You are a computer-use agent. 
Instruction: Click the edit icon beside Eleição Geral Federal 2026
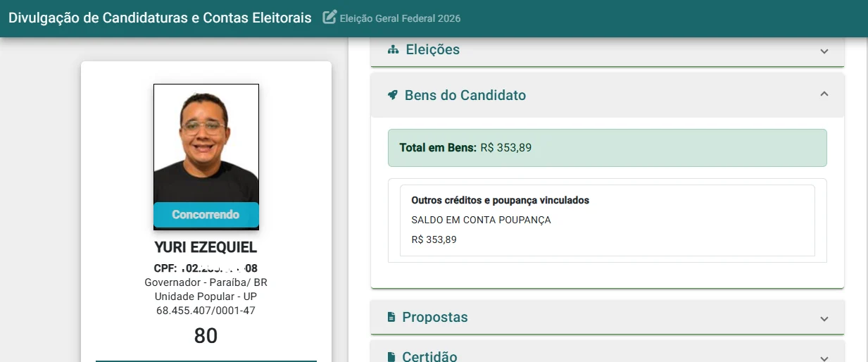(x=329, y=18)
